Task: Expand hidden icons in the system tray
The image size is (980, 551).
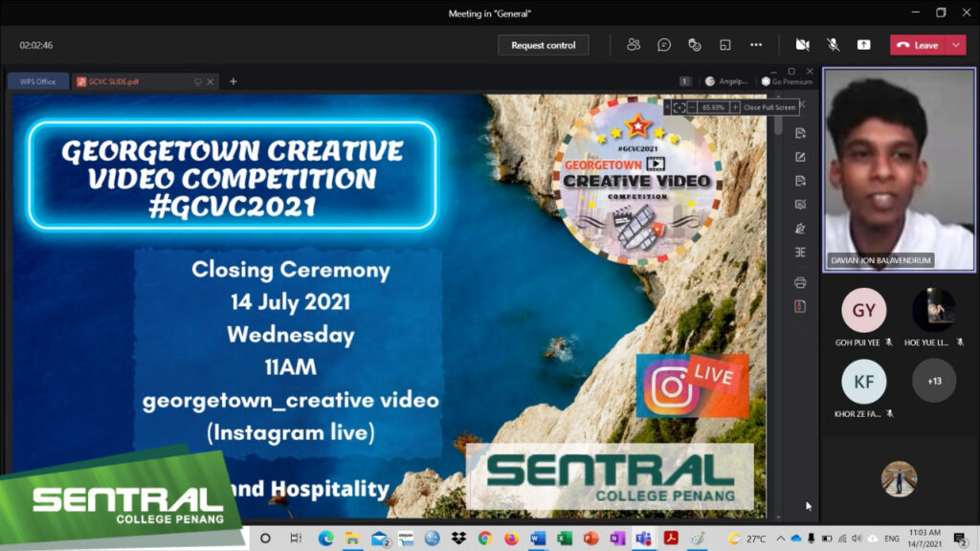Action: [781, 540]
